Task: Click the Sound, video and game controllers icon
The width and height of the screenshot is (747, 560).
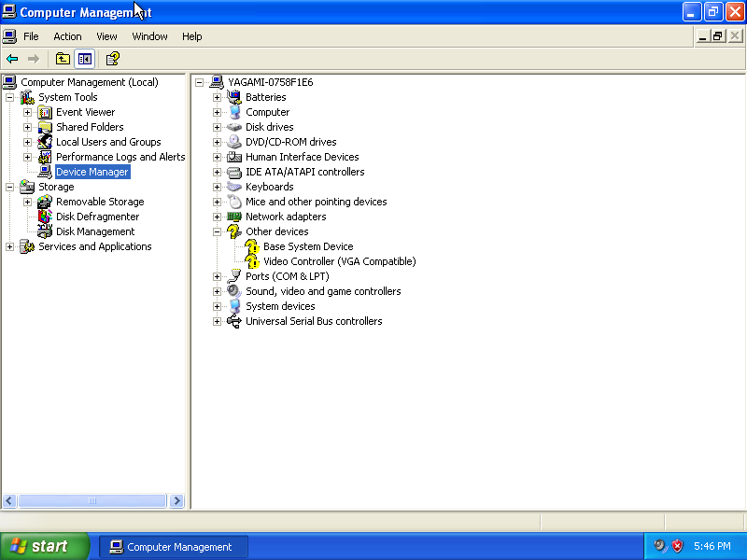Action: pos(234,291)
